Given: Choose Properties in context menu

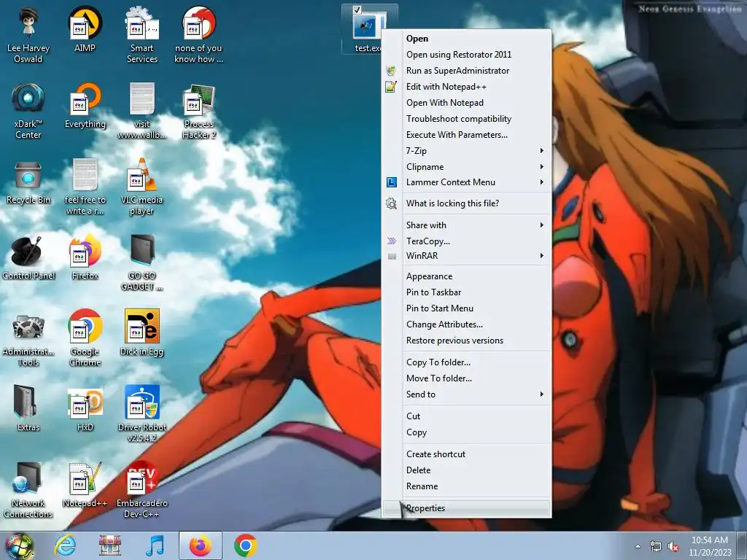Looking at the screenshot, I should point(467,508).
